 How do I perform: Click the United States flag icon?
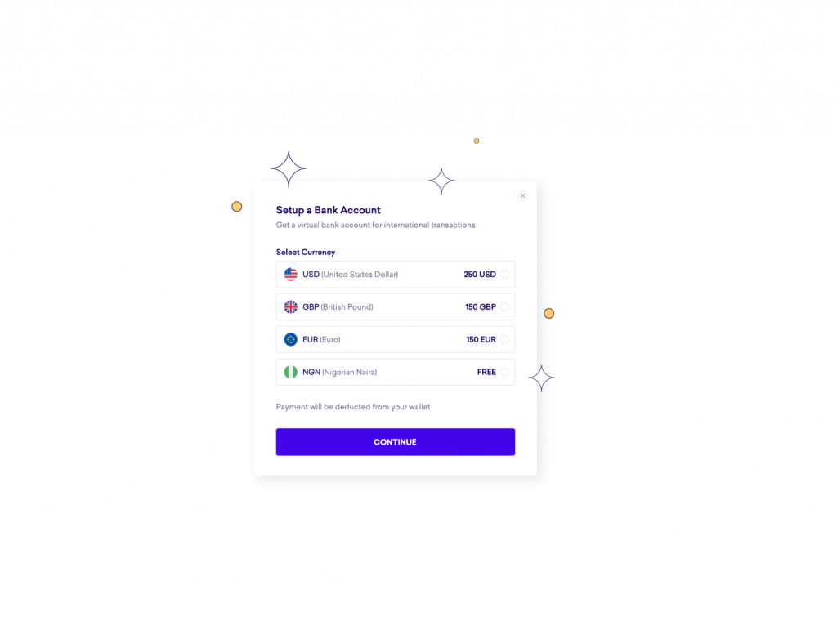tap(290, 275)
